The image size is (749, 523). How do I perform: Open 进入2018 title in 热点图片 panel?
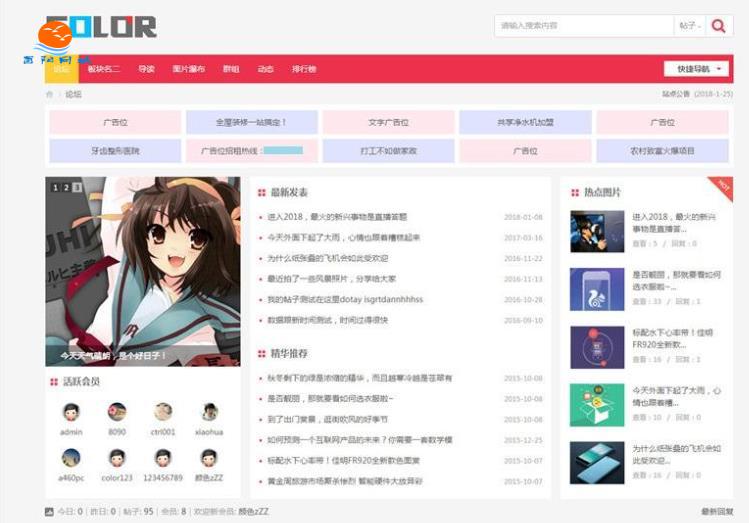point(674,223)
